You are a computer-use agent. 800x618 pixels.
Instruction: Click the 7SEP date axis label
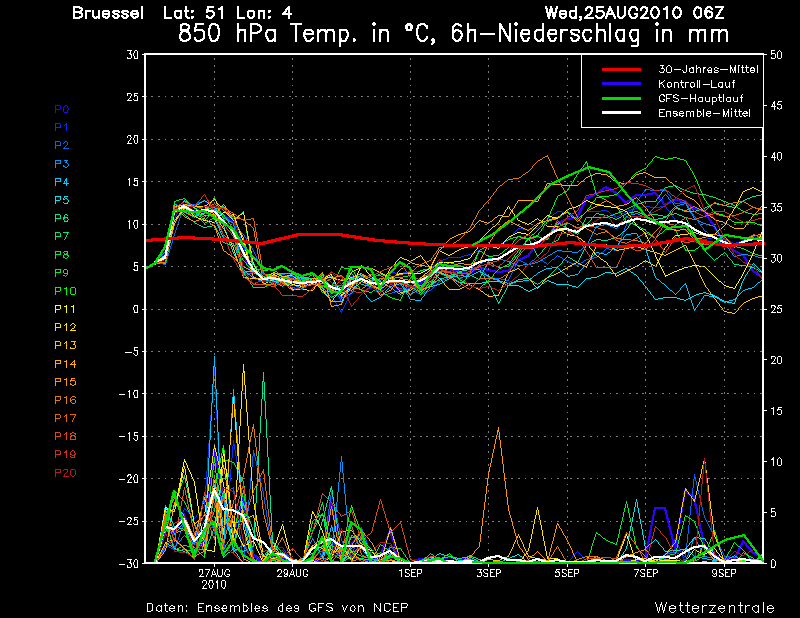click(645, 573)
